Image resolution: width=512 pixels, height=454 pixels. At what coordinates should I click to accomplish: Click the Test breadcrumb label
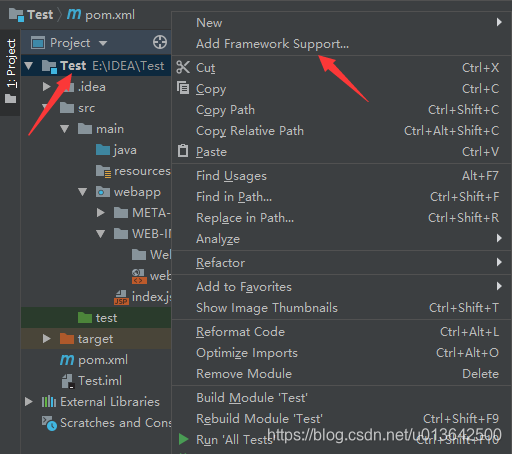point(40,15)
